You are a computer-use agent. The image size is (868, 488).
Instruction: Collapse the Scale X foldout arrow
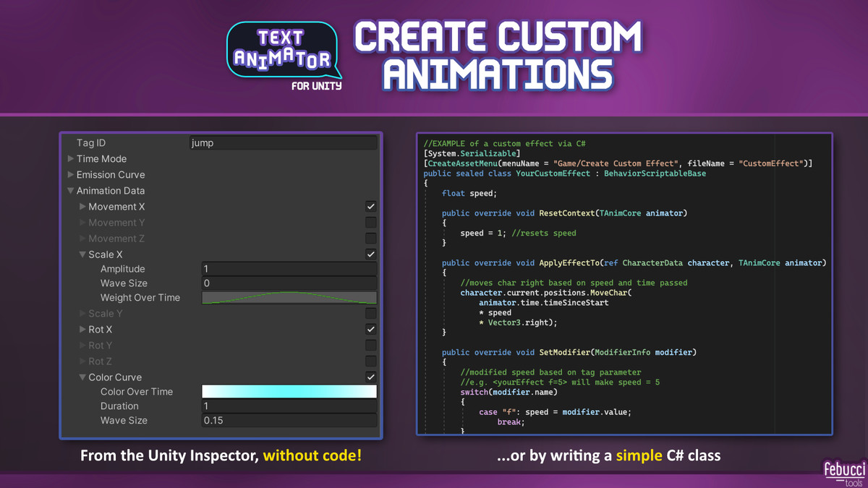[x=82, y=254]
